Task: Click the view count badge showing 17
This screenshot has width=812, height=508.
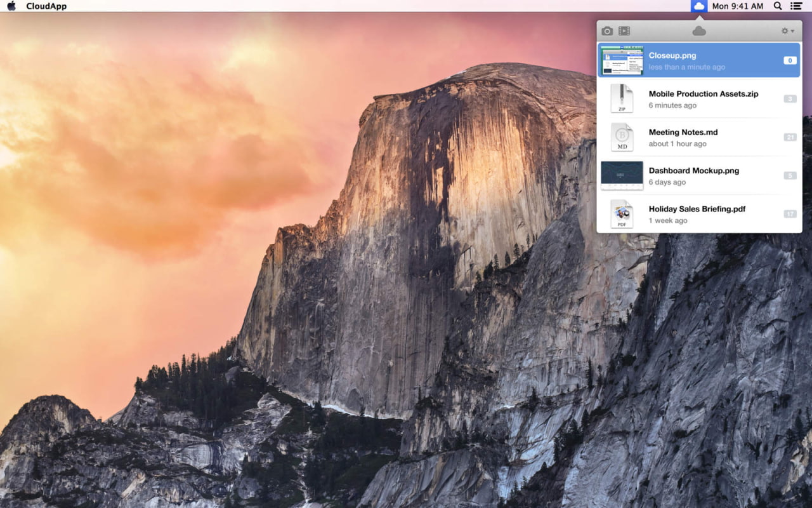Action: pyautogui.click(x=790, y=214)
